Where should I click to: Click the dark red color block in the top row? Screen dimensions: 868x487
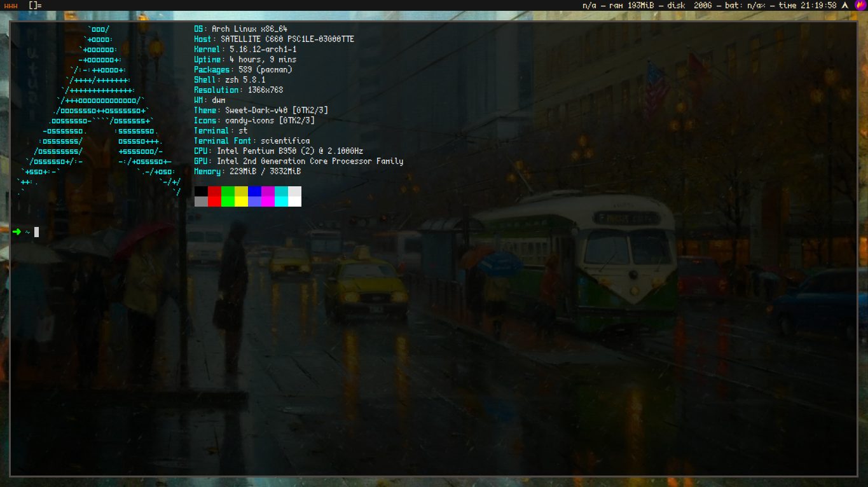pyautogui.click(x=214, y=191)
